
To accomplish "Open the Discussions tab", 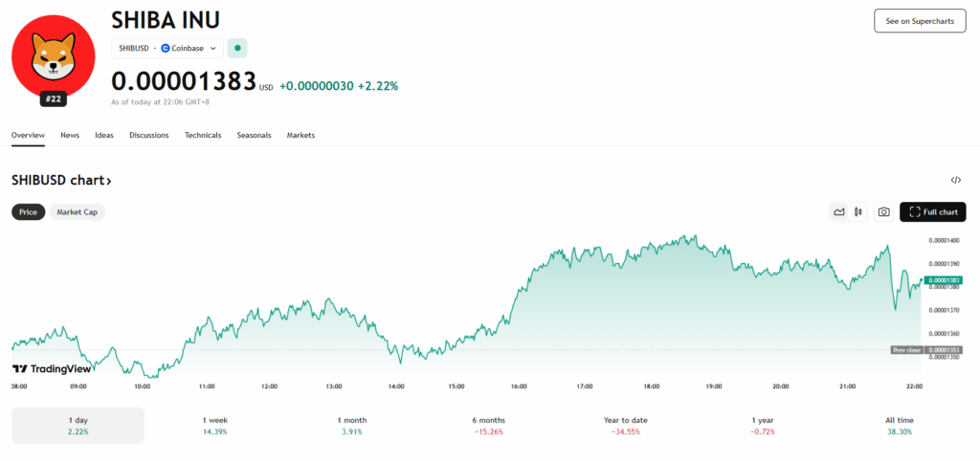I will tap(148, 135).
